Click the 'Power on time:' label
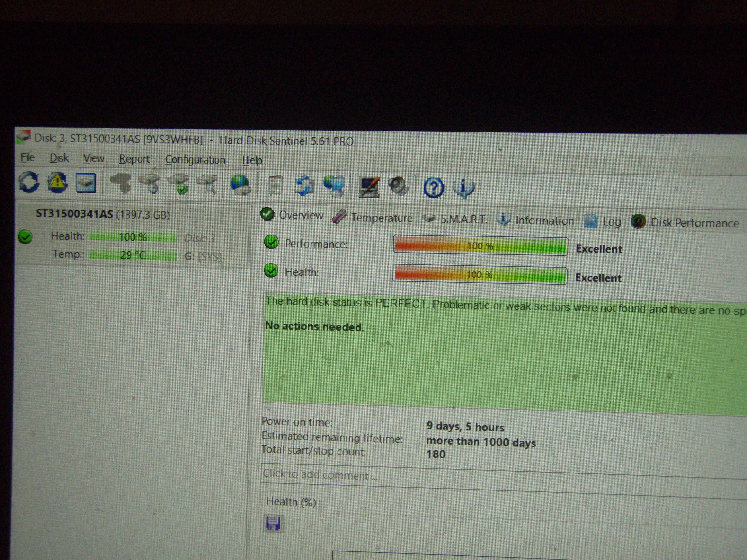Image resolution: width=747 pixels, height=560 pixels. tap(297, 422)
